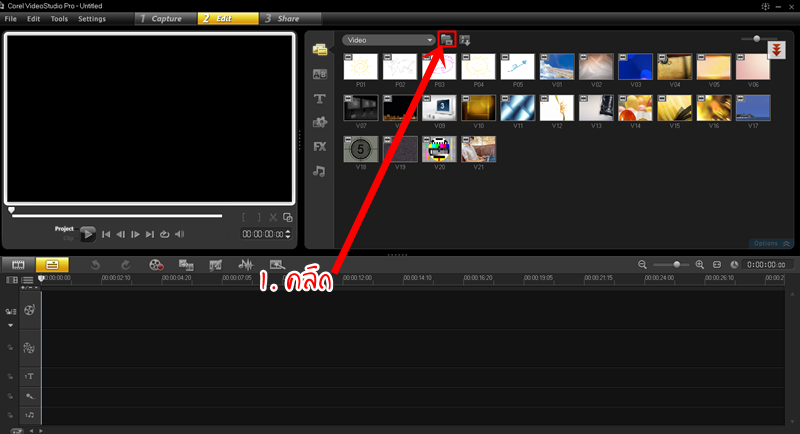Switch to Storyboard view

click(x=18, y=265)
